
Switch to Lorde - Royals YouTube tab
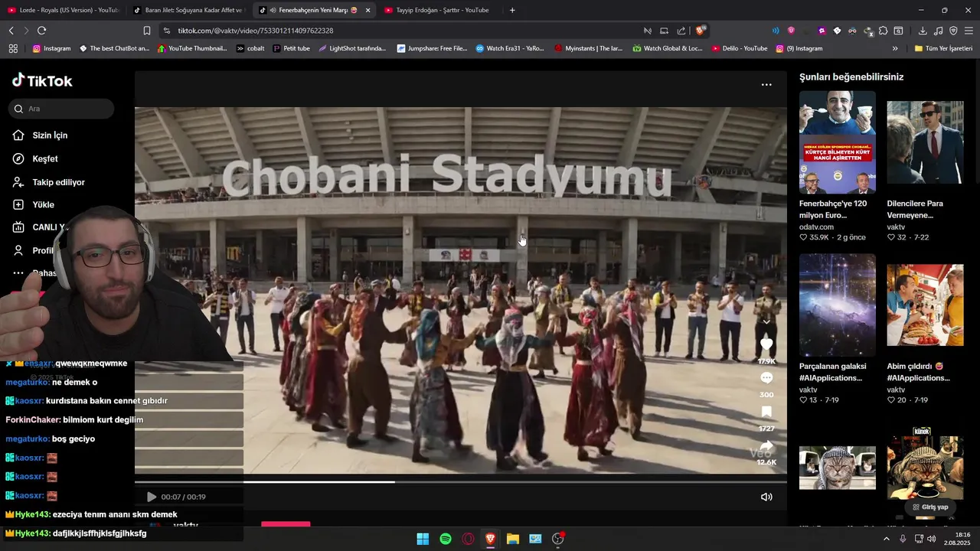[63, 10]
